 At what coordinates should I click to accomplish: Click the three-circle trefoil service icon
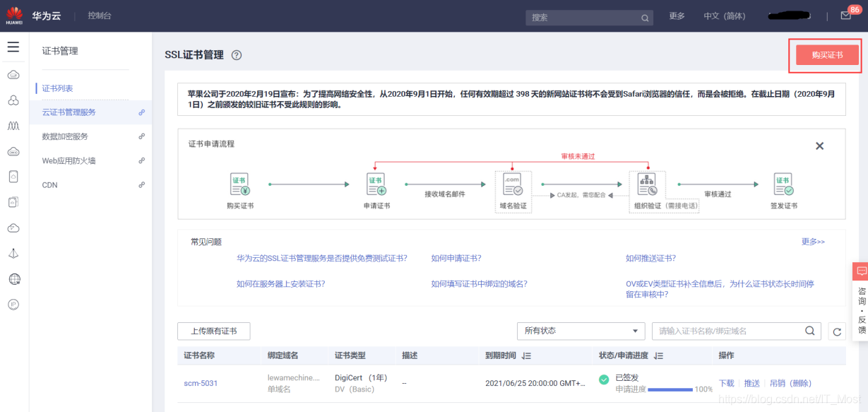coord(13,100)
